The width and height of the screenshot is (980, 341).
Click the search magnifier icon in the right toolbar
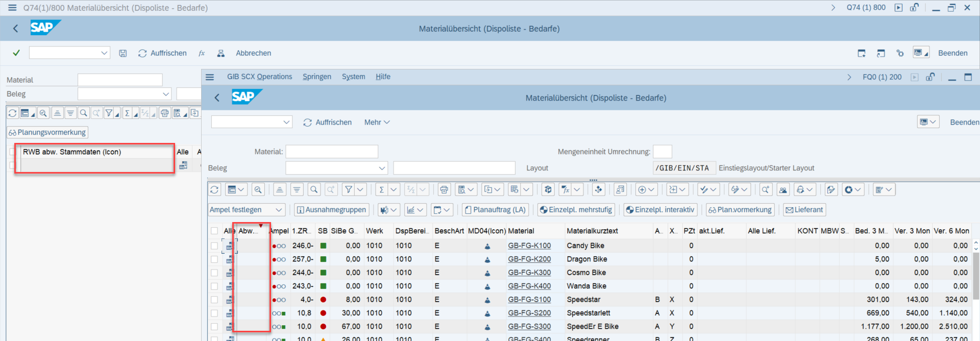pos(314,190)
